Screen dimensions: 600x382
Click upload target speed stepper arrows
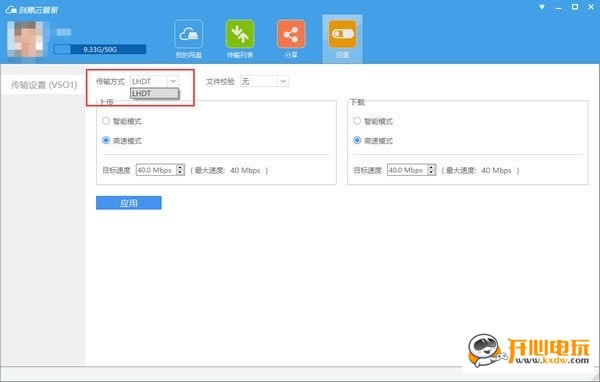click(x=180, y=170)
